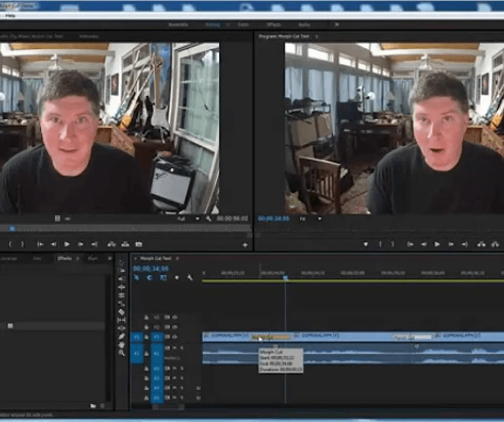Image resolution: width=504 pixels, height=422 pixels.
Task: Open Program monitor zoom level Fit dropdown
Action: [310, 219]
